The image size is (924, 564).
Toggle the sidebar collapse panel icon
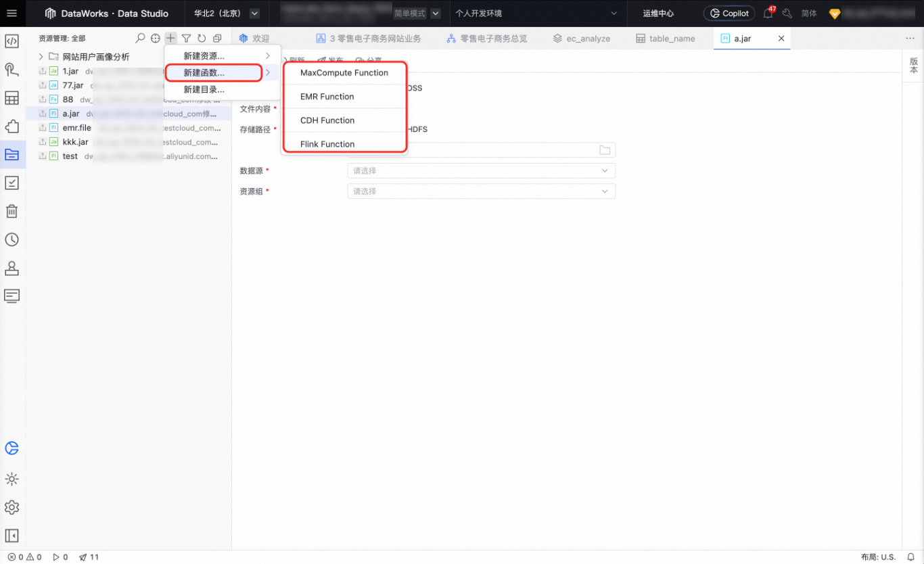click(x=11, y=536)
